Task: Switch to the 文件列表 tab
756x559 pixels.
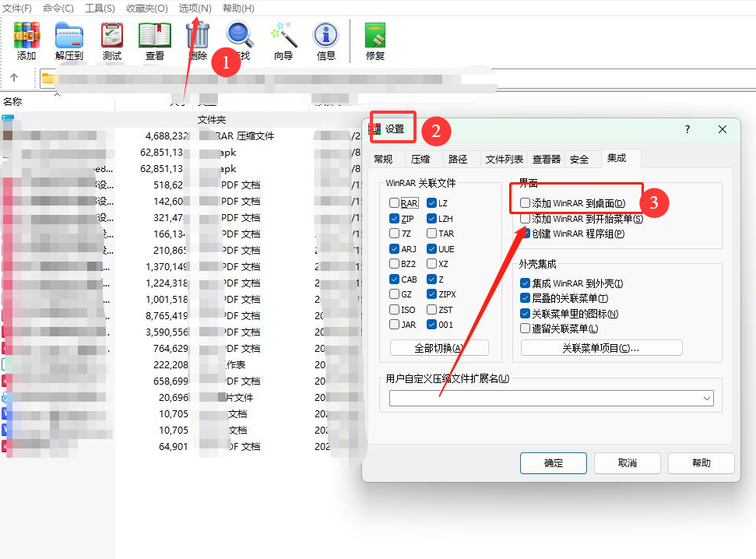Action: coord(505,159)
